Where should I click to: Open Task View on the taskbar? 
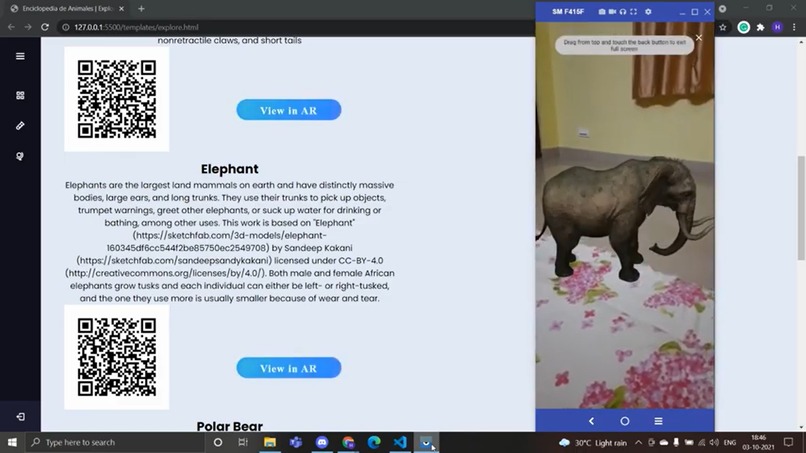[x=243, y=442]
